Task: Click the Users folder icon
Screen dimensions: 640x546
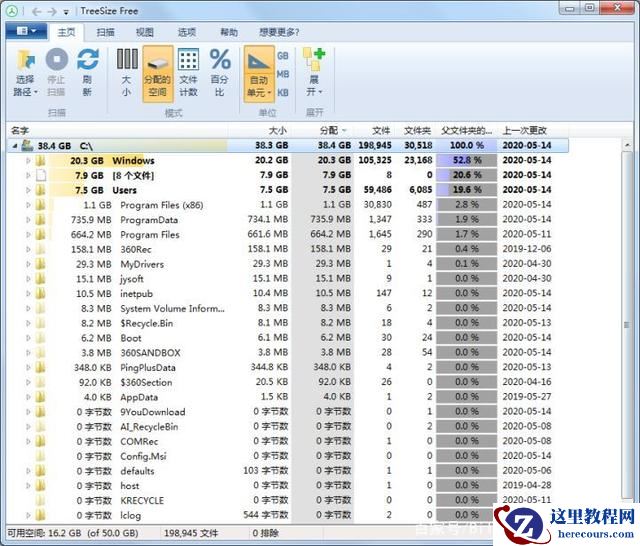Action: tap(40, 190)
